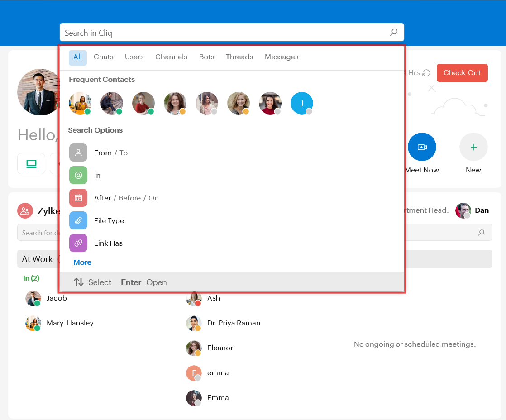Viewport: 506px width, 420px height.
Task: Choose the After / Before / On label
Action: coord(127,198)
